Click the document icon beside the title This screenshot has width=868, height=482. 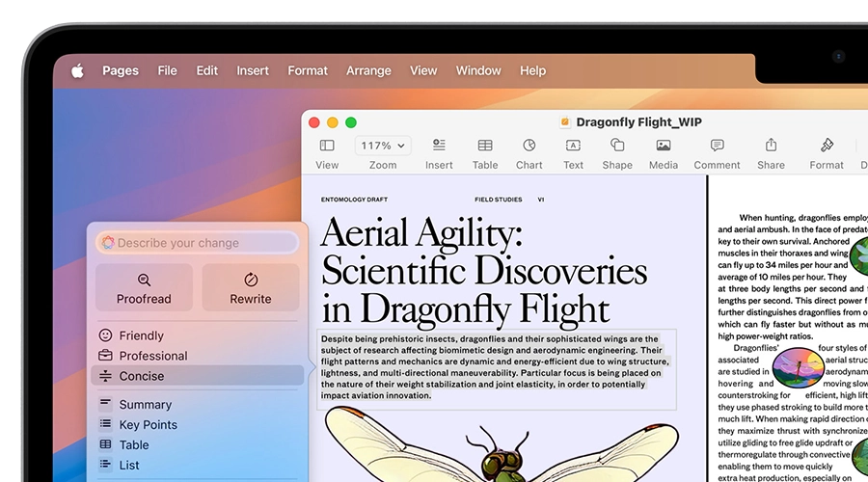[564, 122]
